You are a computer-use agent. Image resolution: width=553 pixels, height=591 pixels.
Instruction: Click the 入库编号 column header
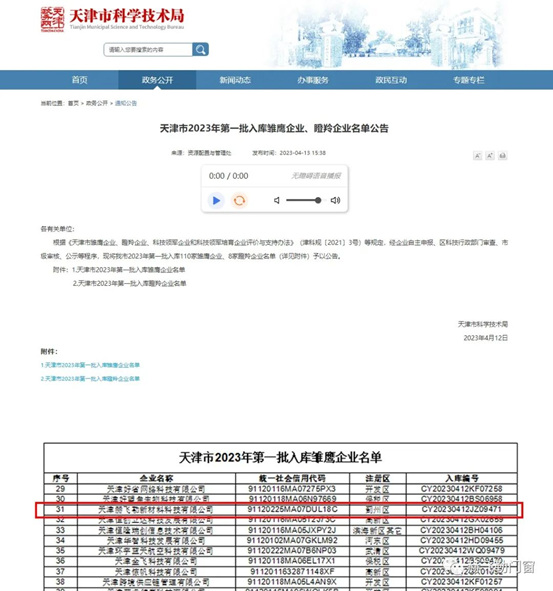click(462, 478)
